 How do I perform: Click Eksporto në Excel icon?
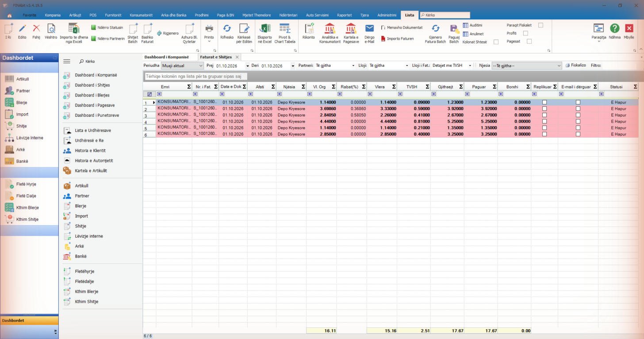[x=264, y=28]
